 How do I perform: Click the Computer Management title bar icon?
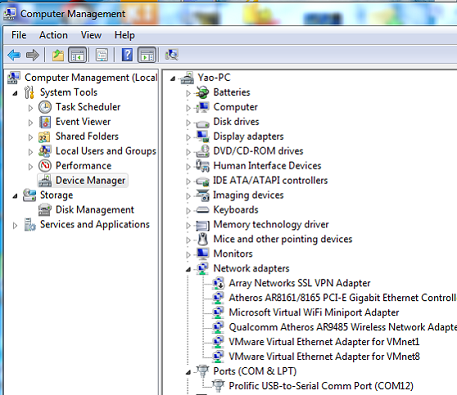10,13
